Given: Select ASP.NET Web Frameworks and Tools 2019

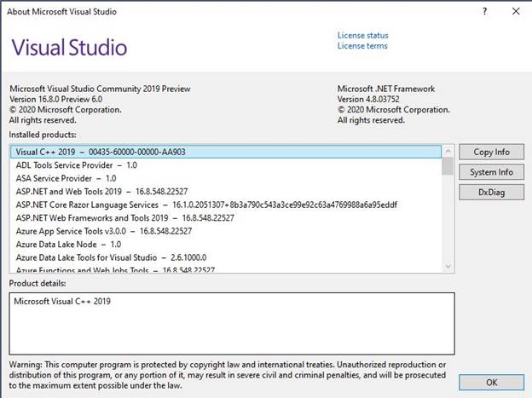Looking at the screenshot, I should tap(226, 218).
